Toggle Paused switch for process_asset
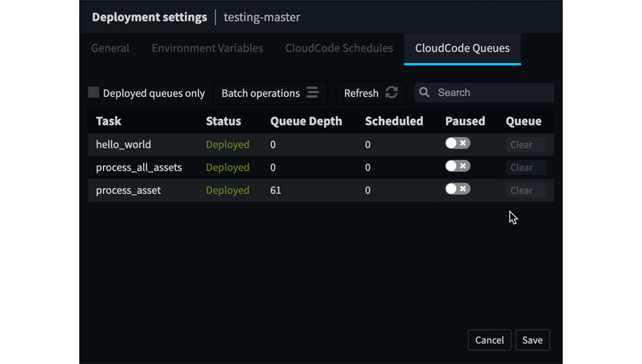Image resolution: width=642 pixels, height=364 pixels. [x=458, y=189]
